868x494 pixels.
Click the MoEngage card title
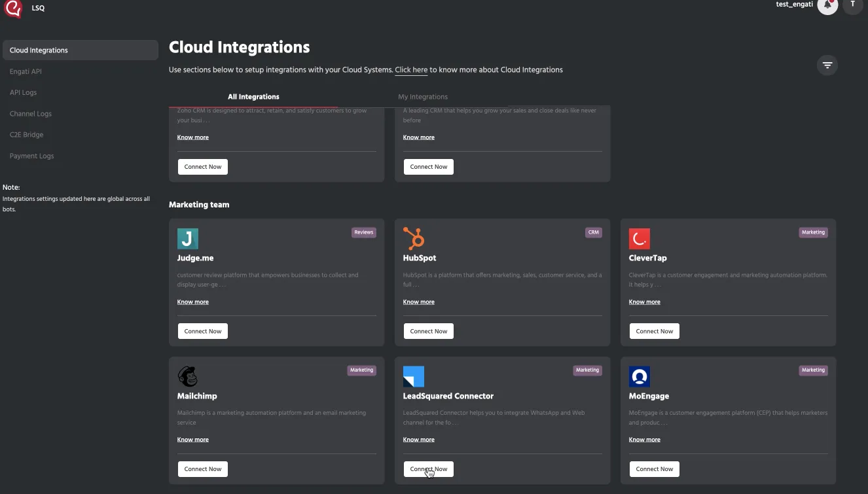pyautogui.click(x=649, y=396)
